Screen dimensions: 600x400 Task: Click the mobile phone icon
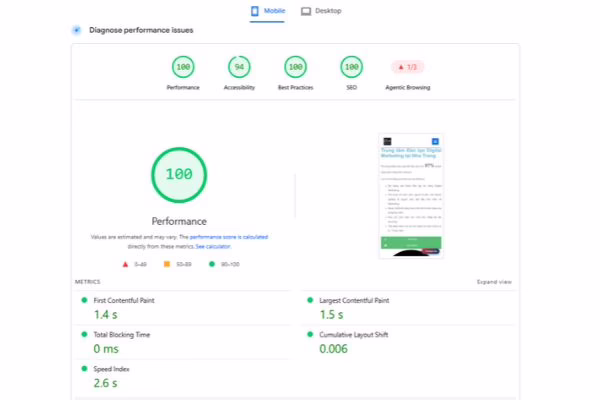point(255,11)
